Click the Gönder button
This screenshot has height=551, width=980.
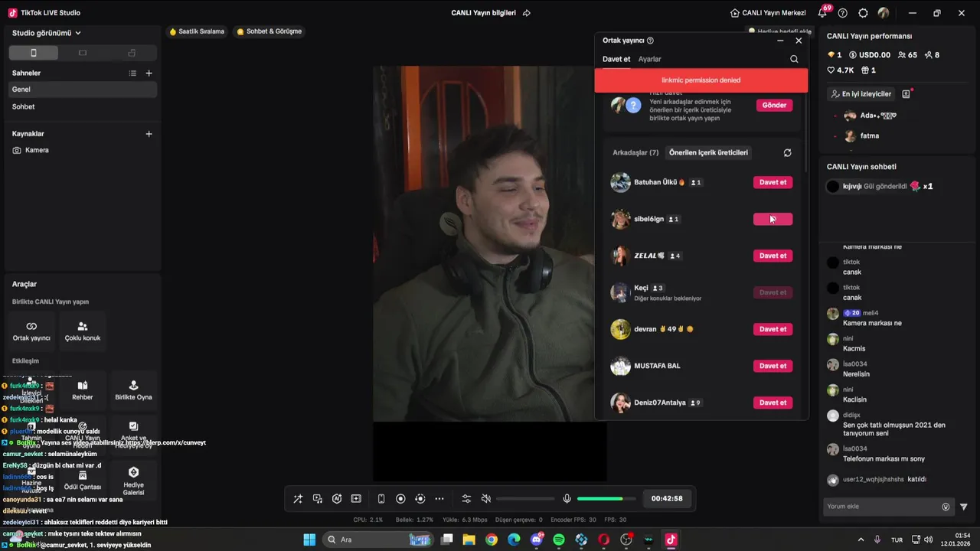click(x=774, y=105)
